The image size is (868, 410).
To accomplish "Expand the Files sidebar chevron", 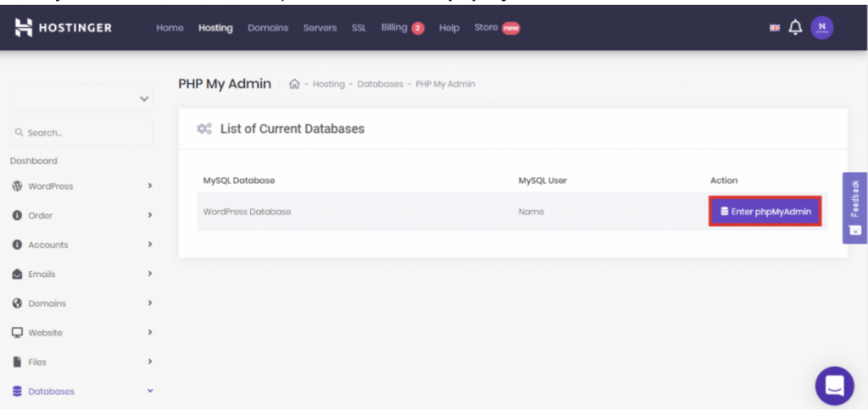I will (x=149, y=362).
